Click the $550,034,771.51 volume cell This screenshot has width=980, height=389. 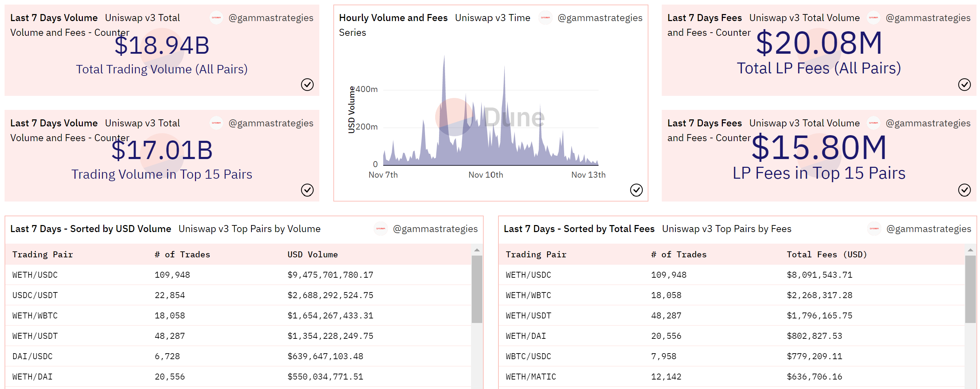point(325,377)
